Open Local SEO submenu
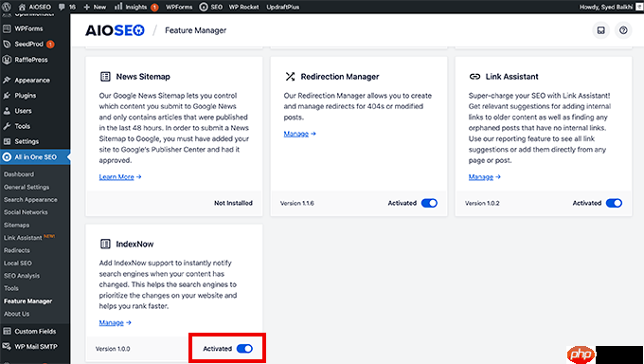Image resolution: width=644 pixels, height=364 pixels. coord(18,263)
